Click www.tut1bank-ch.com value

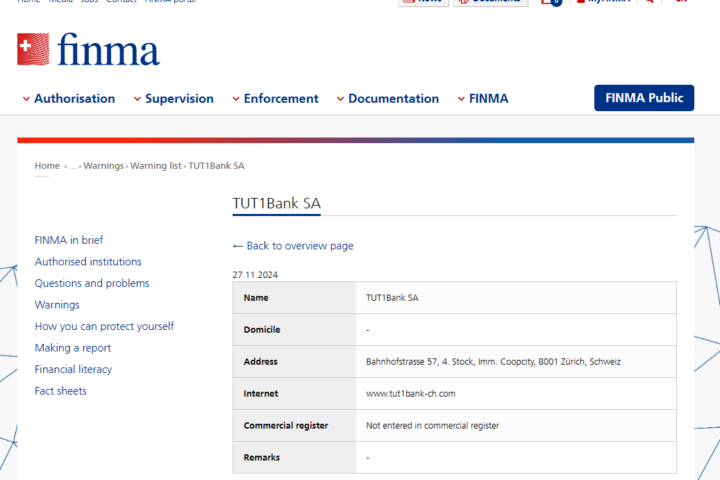[411, 394]
